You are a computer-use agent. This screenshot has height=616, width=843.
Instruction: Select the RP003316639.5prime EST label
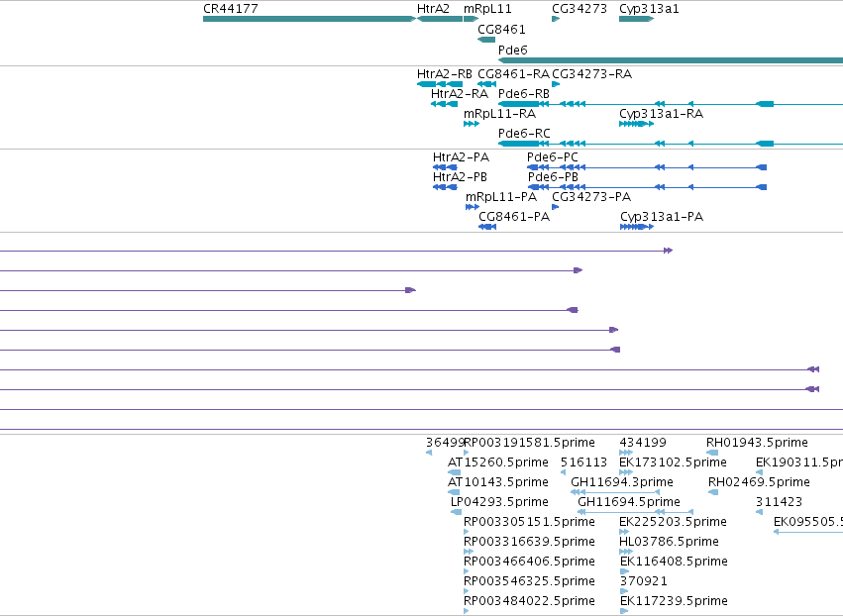pos(530,542)
